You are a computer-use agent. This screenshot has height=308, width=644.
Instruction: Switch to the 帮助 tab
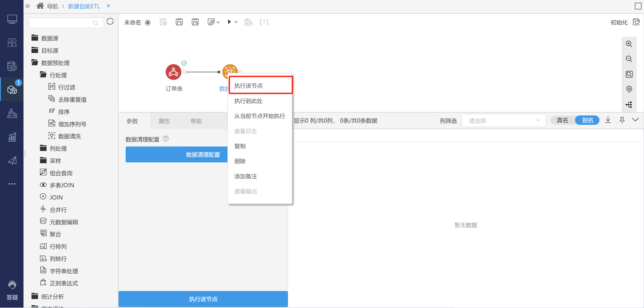pyautogui.click(x=196, y=121)
